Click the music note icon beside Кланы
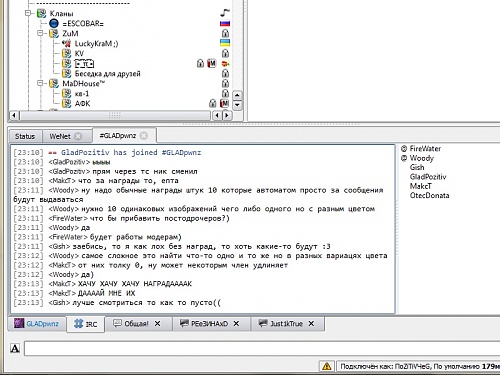Viewport: 500px width, 375px height. [x=225, y=13]
